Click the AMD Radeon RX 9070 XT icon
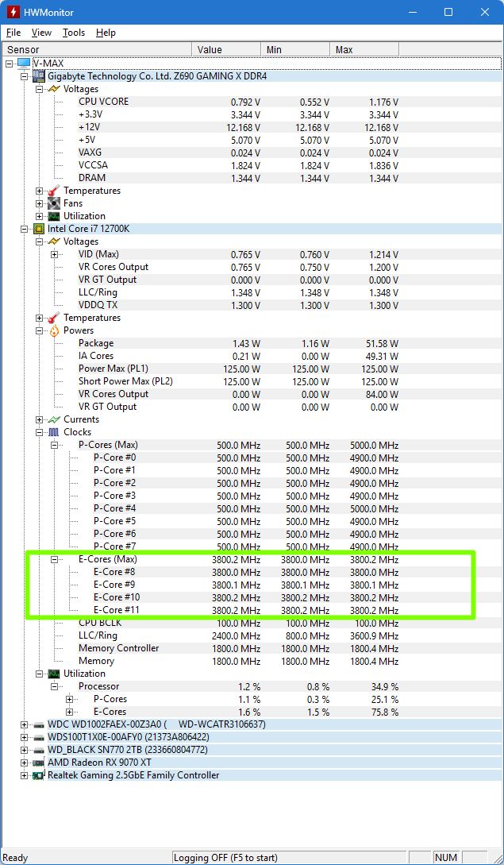This screenshot has height=865, width=504. coord(39,763)
